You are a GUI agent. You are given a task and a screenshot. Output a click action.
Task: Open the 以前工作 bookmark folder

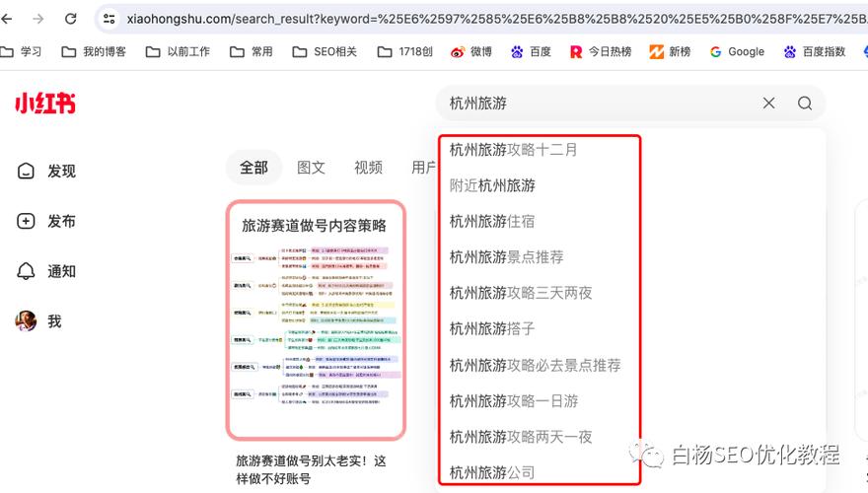[178, 51]
